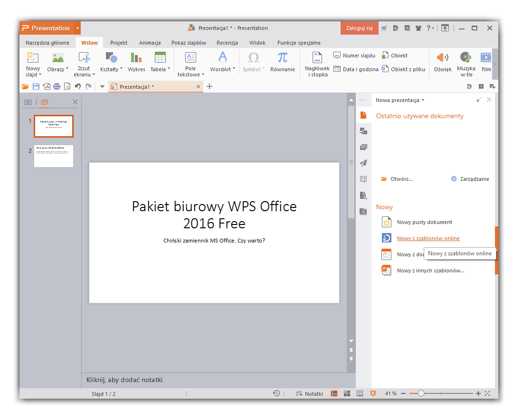Viewport: 513px width, 420px height.
Task: Click the notes field Kliknij, aby dodać notatki
Action: click(x=218, y=380)
